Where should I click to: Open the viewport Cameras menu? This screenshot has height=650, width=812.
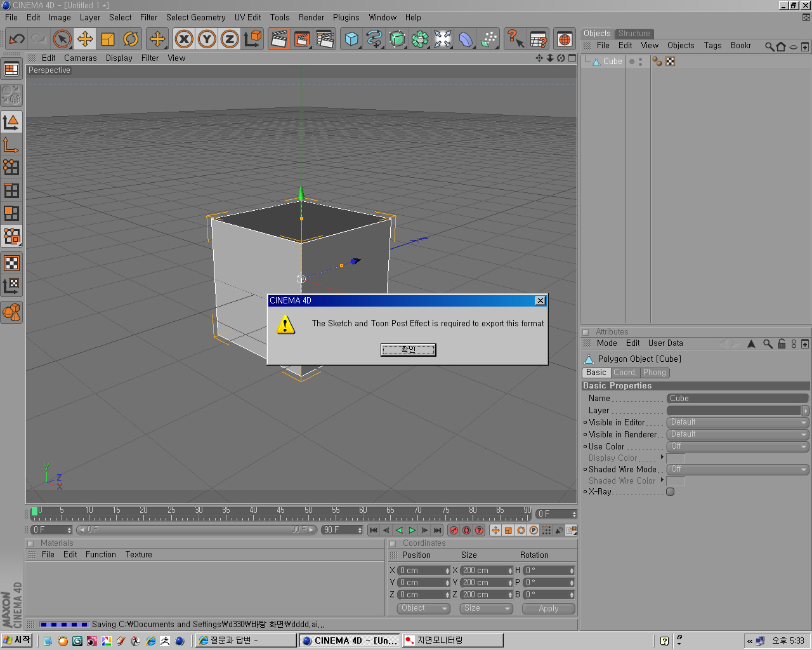pos(81,58)
